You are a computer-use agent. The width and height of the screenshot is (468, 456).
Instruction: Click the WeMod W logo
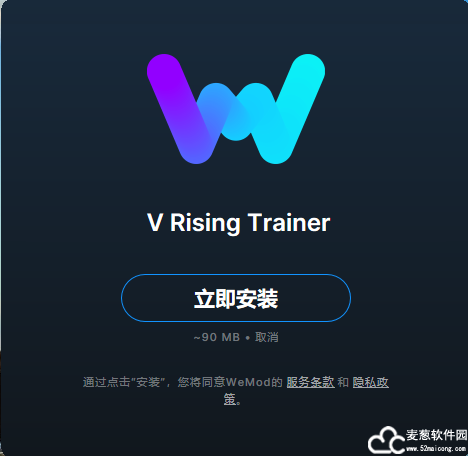(236, 109)
